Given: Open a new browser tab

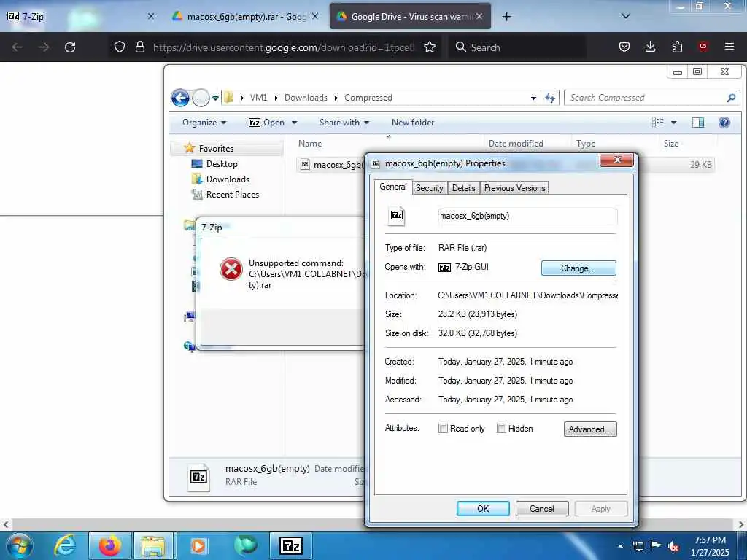Looking at the screenshot, I should [x=506, y=17].
